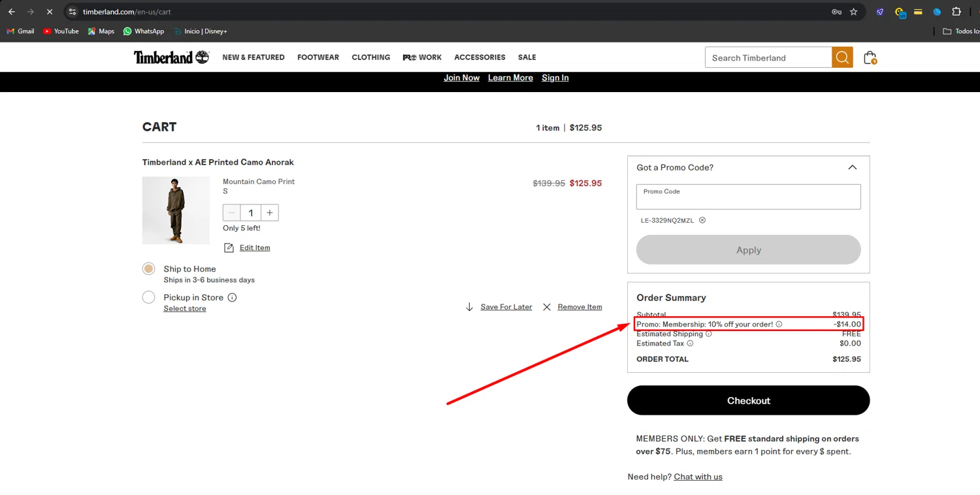Open Gmail bookmark
The width and height of the screenshot is (980, 495).
(x=20, y=31)
